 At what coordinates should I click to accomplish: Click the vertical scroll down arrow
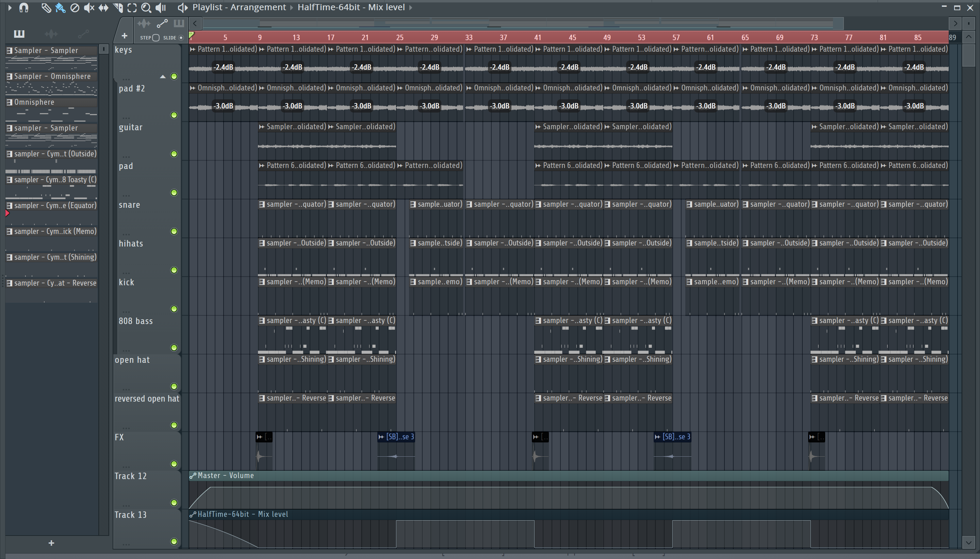coord(968,542)
